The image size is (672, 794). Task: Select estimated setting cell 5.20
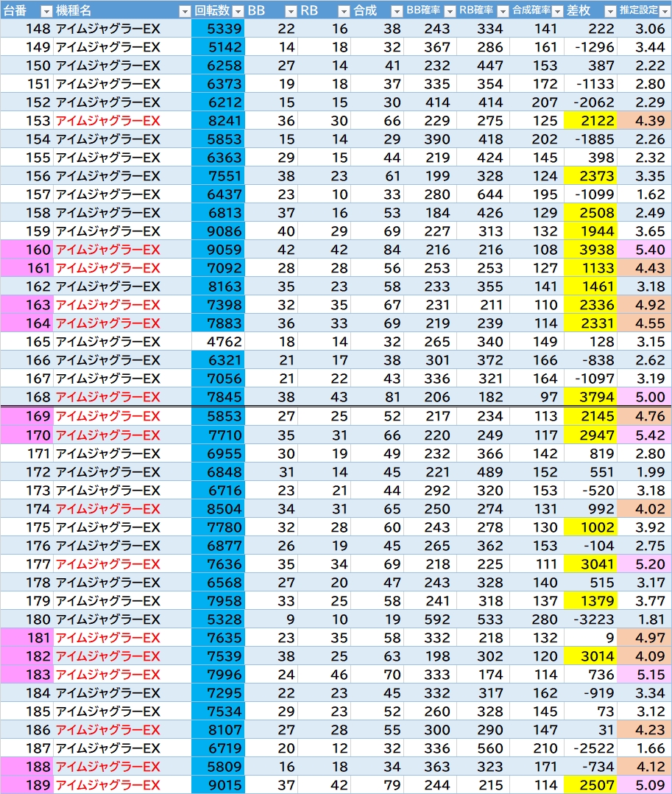pos(644,564)
